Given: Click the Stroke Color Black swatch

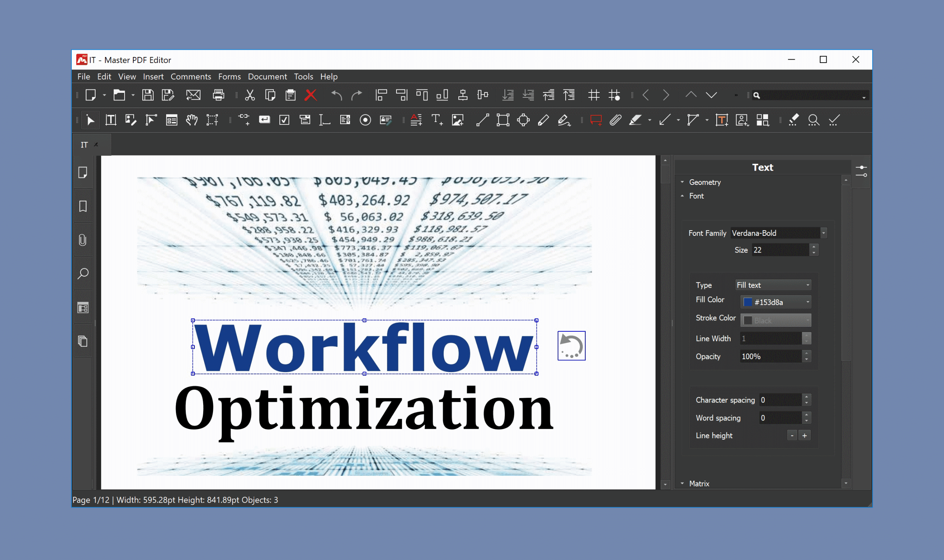Looking at the screenshot, I should [x=748, y=320].
